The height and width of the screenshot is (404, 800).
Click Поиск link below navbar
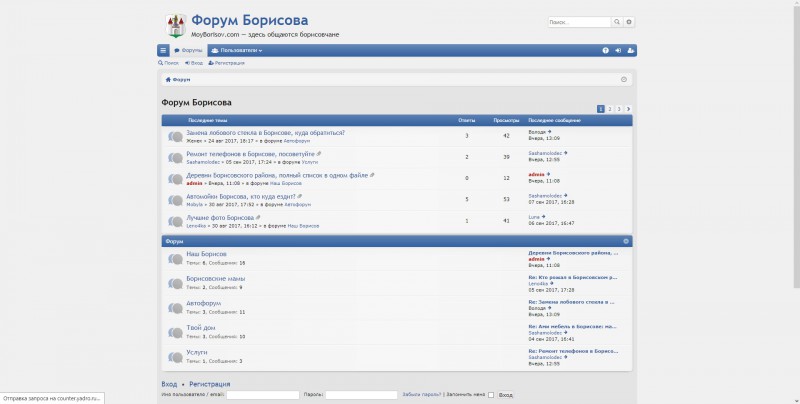click(168, 63)
